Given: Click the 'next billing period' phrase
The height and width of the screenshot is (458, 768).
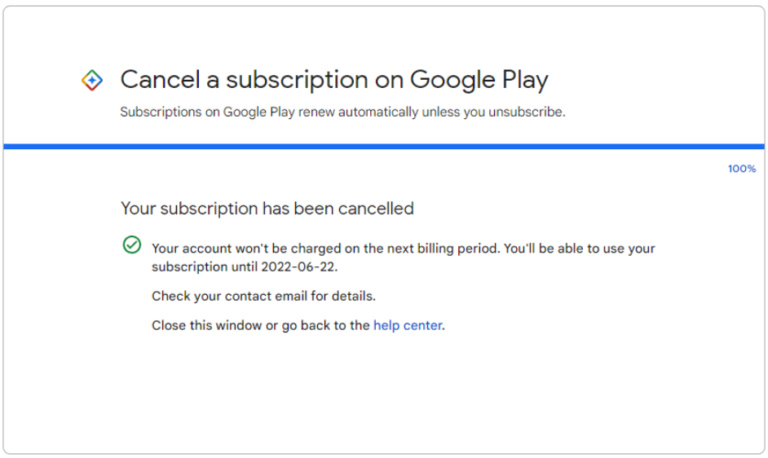Looking at the screenshot, I should click(455, 248).
